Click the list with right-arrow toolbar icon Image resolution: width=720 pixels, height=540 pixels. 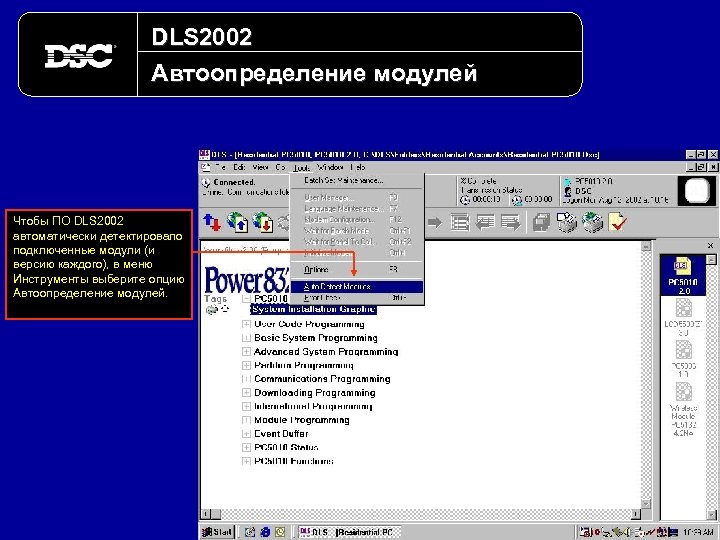click(511, 223)
